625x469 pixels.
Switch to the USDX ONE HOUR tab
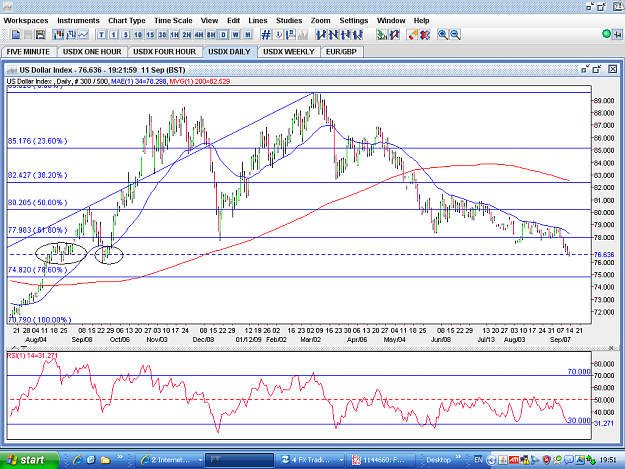[92, 52]
